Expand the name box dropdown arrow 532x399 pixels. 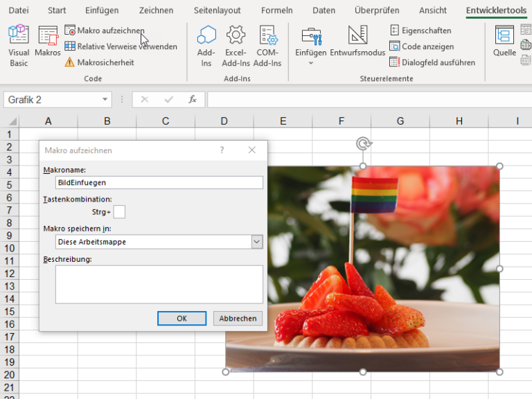[105, 100]
